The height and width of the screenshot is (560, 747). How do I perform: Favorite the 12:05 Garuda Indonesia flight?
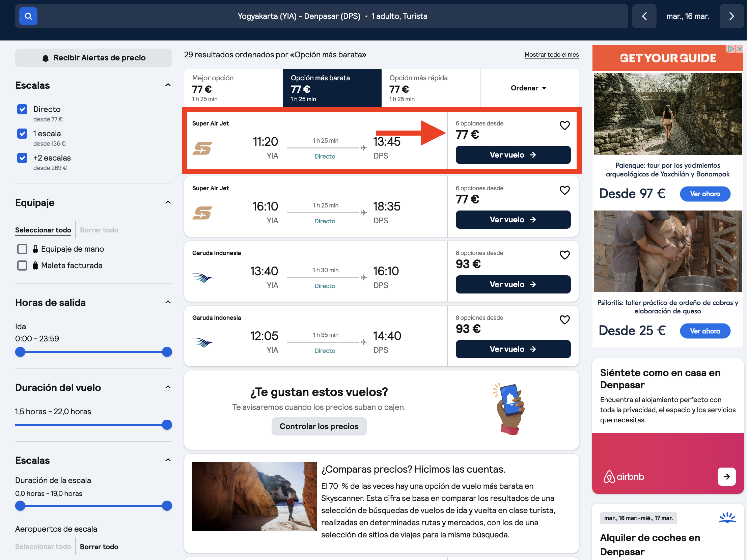pos(564,320)
